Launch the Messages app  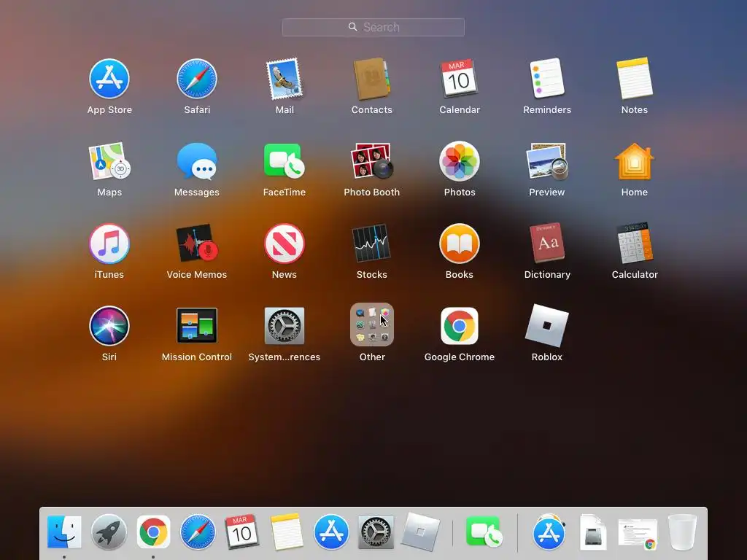[197, 161]
